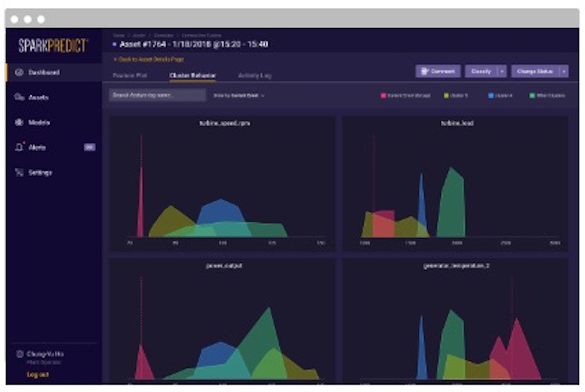Switch to the Activity Log tab
The width and height of the screenshot is (585, 392).
coord(254,76)
